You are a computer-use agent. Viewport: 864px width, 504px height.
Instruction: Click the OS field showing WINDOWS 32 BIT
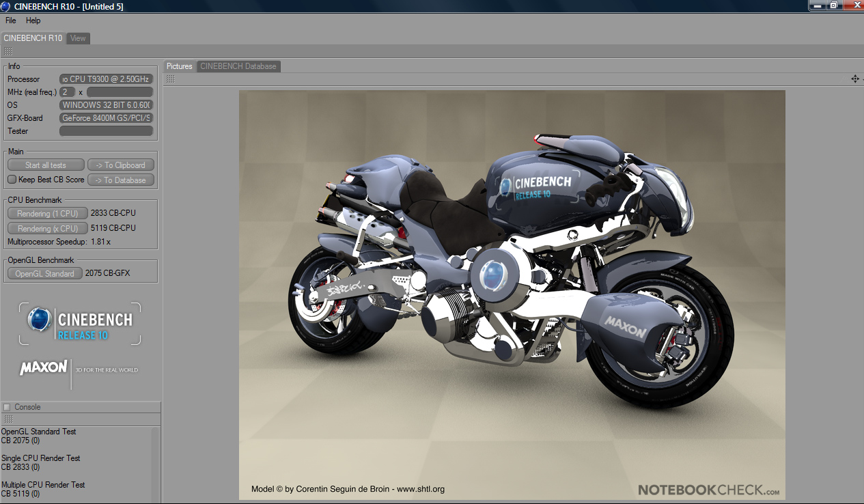click(x=106, y=105)
